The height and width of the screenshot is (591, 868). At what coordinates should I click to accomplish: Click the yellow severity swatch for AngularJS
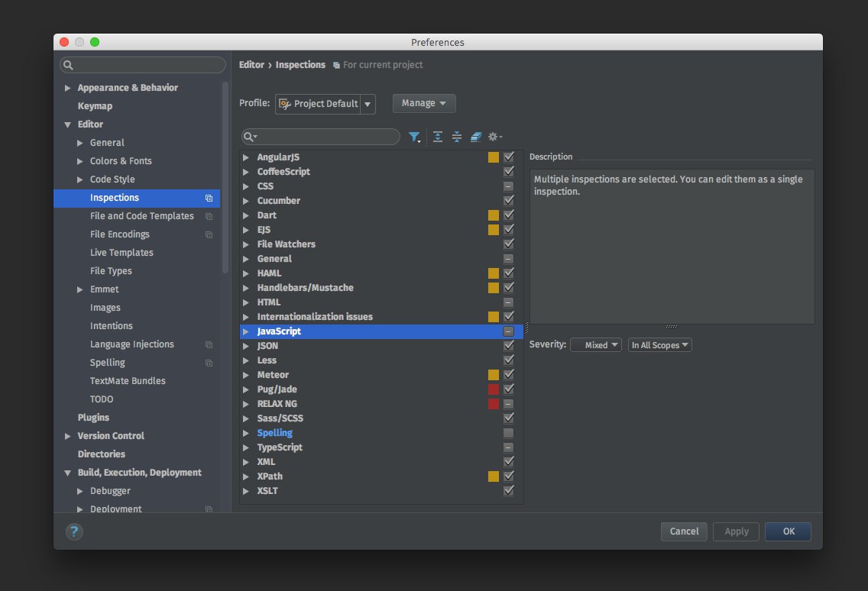494,157
